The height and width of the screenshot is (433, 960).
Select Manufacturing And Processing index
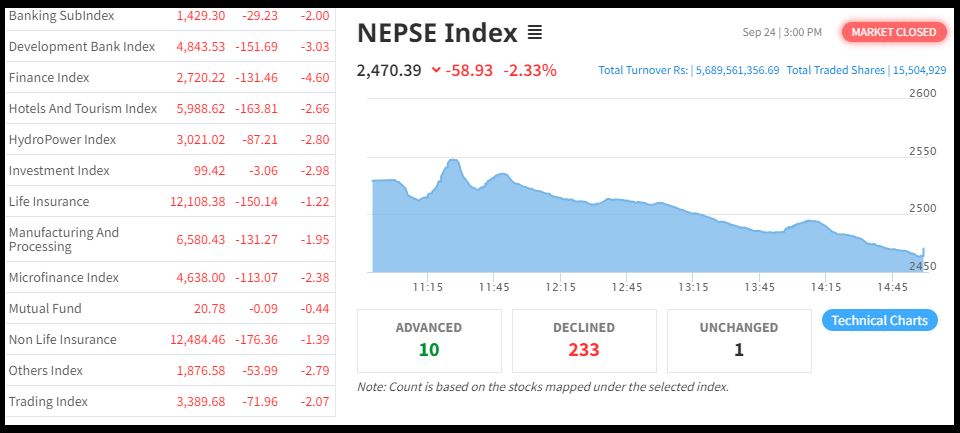(x=64, y=240)
